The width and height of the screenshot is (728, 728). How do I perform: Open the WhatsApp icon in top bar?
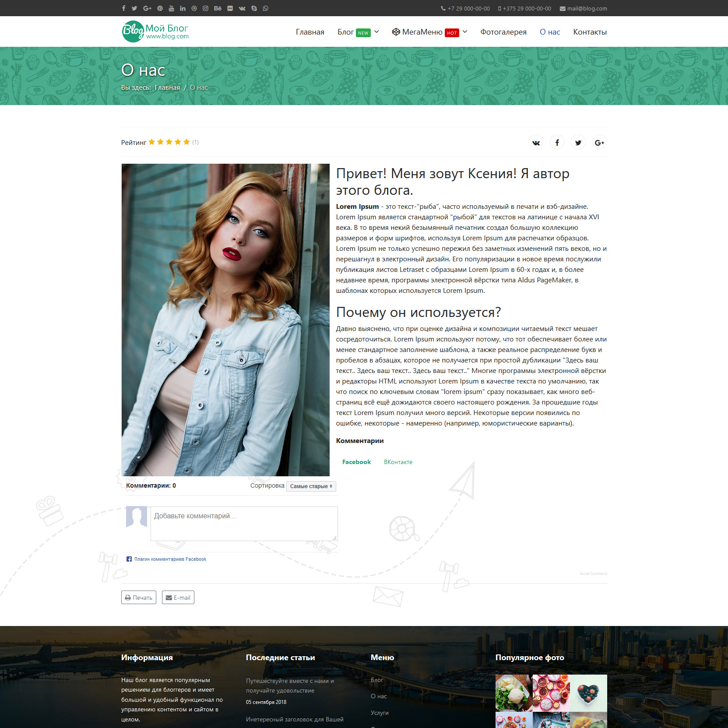click(265, 8)
